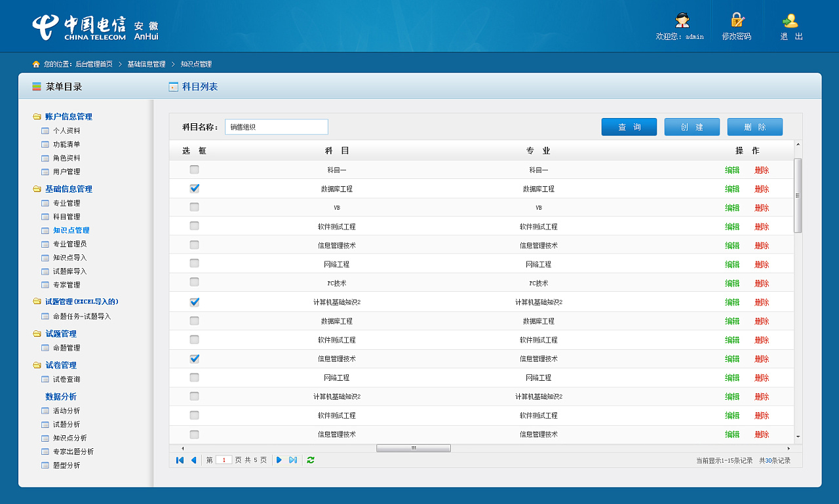
Task: Click 删除 in the 科目一 row
Action: [x=762, y=170]
